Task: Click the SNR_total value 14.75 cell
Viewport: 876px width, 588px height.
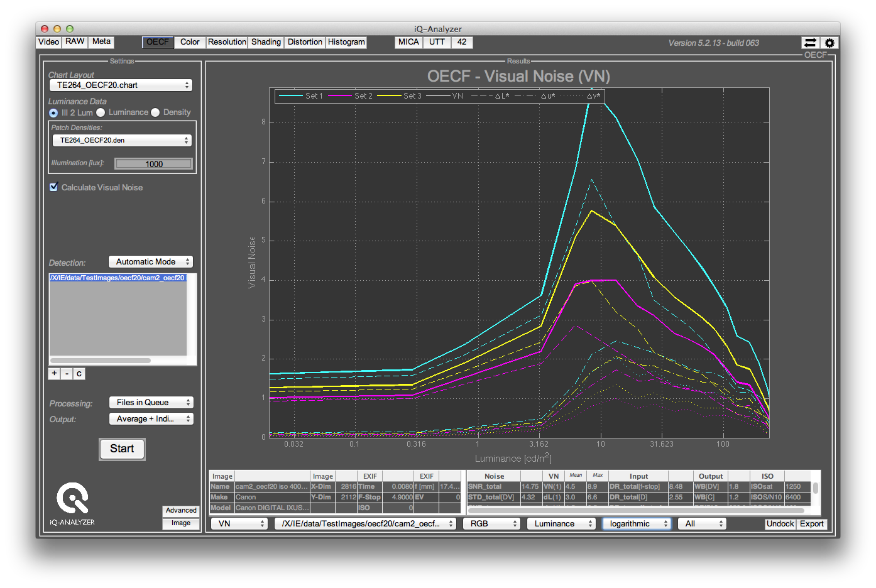Action: coord(531,487)
